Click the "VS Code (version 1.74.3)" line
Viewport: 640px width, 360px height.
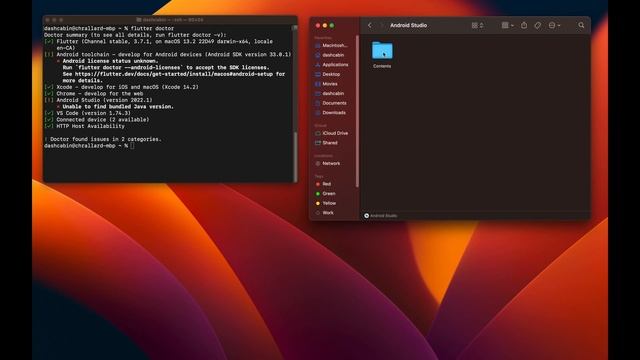coord(93,113)
